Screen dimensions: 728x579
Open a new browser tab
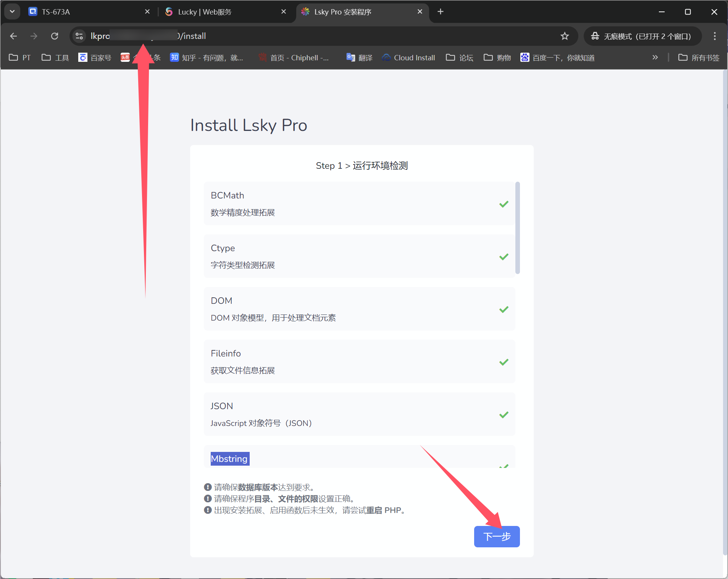pyautogui.click(x=441, y=12)
